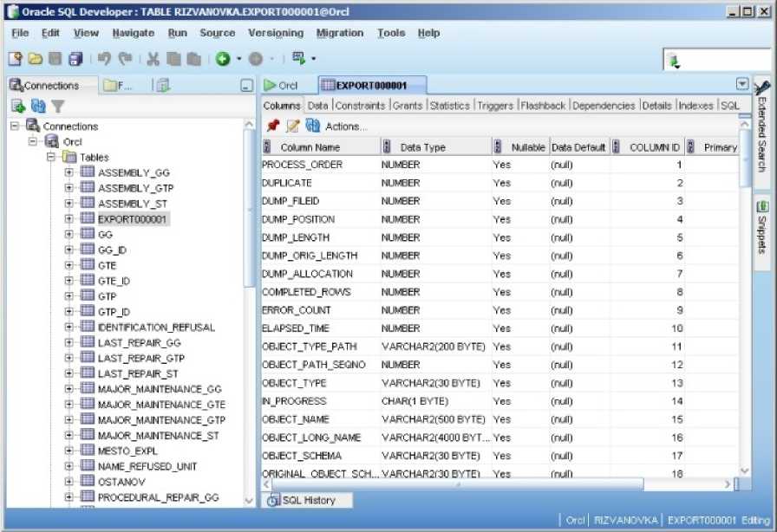Open the Migration menu

(340, 33)
